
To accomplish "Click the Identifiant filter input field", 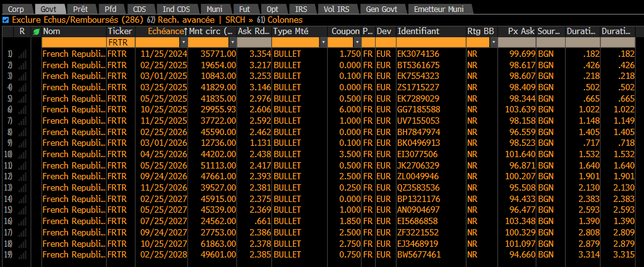I will [x=431, y=42].
